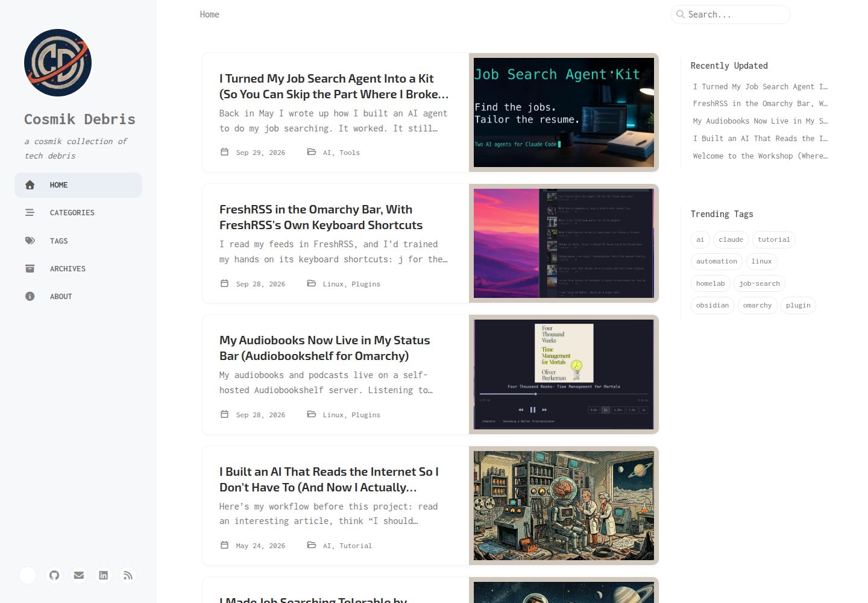Focus the Search input field

[x=731, y=14]
